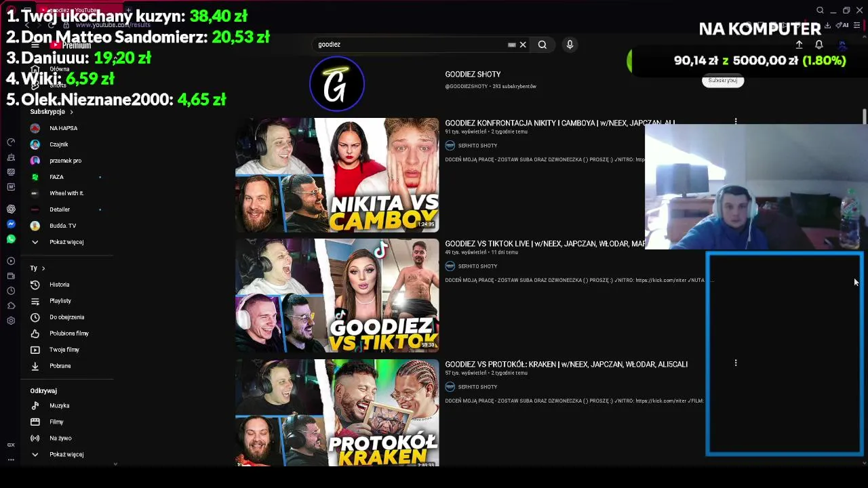The height and width of the screenshot is (488, 868).
Task: Open Muzyka under Odkrywaj
Action: click(59, 405)
